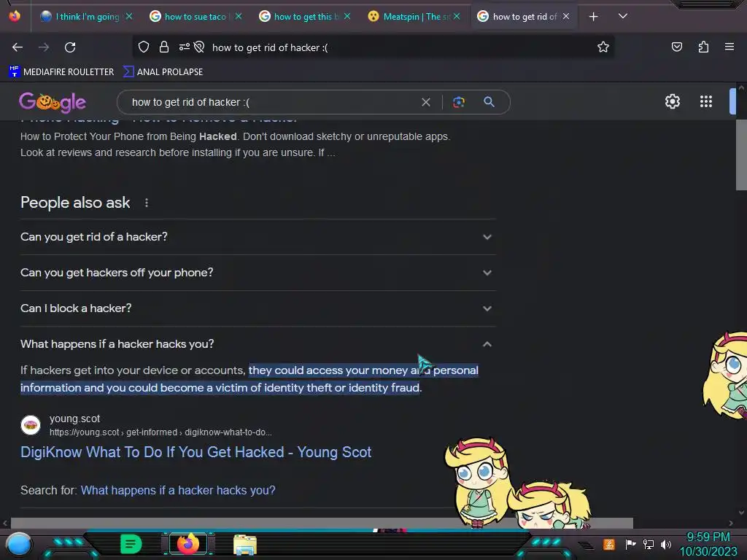Click the horizontal scrollbar at page bottom
Screen dimensions: 747x560
click(322, 523)
